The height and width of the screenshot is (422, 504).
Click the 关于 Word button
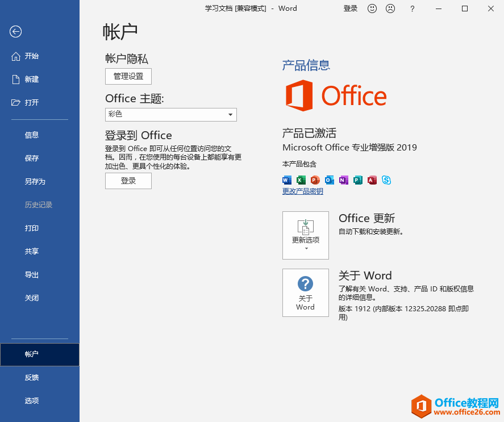306,293
